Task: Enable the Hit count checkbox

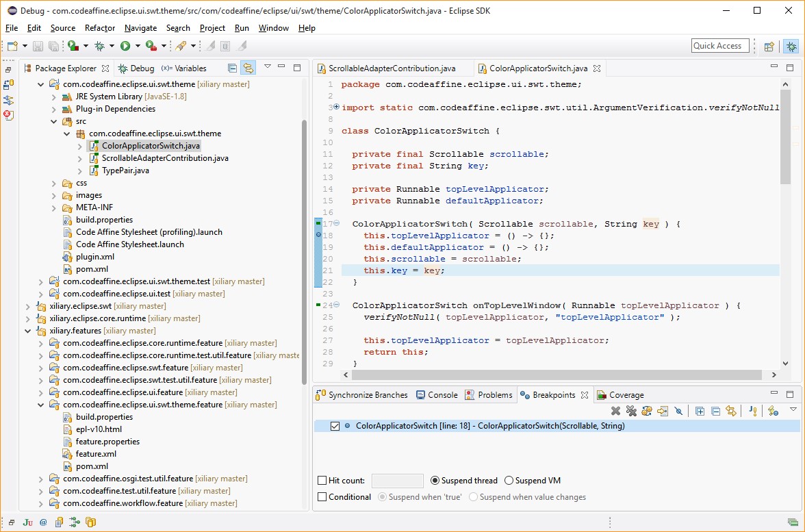Action: click(322, 481)
